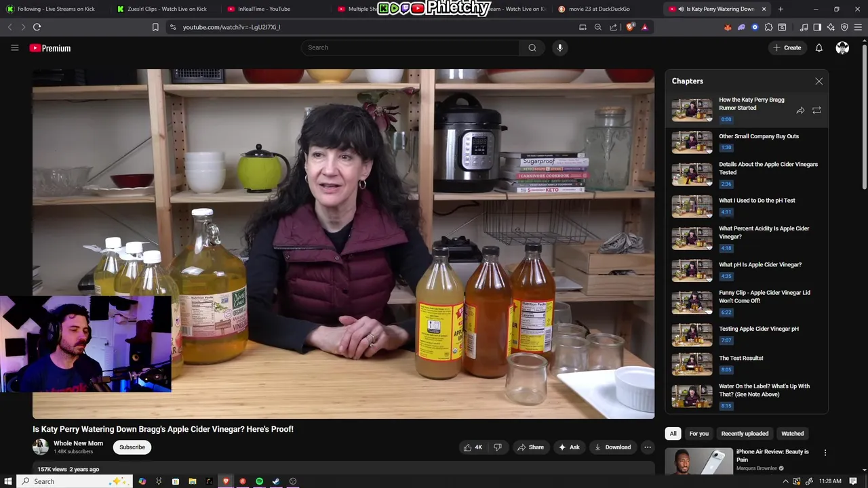
Task: Click the Windows taskbar Search box
Action: pos(75,481)
